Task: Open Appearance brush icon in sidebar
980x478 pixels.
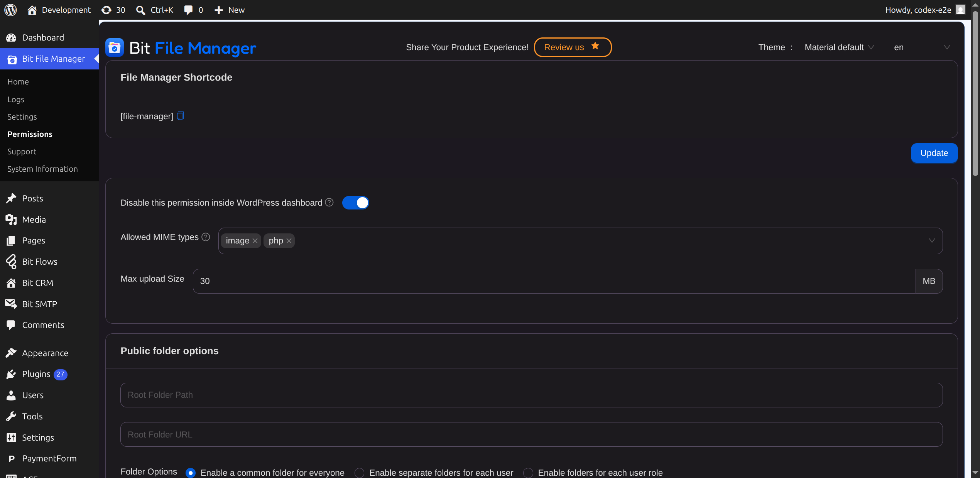Action: pos(11,353)
